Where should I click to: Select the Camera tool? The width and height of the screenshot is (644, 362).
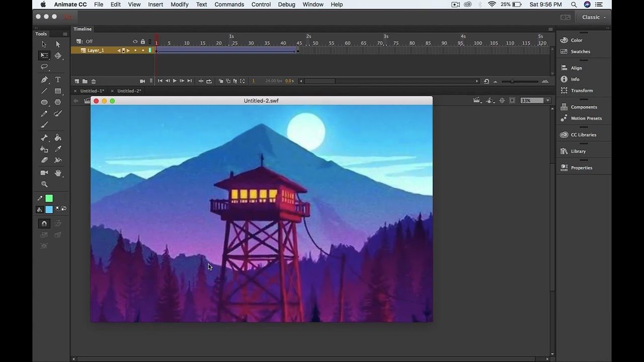(44, 172)
